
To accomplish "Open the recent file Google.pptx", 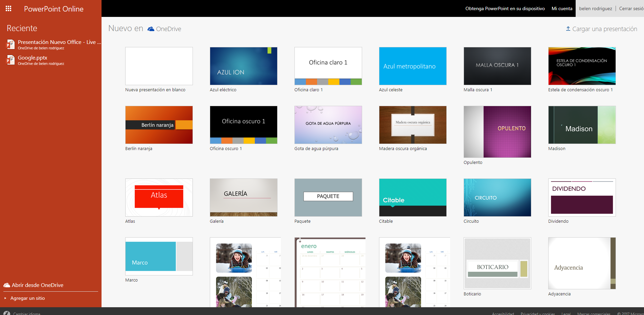I will tap(33, 58).
